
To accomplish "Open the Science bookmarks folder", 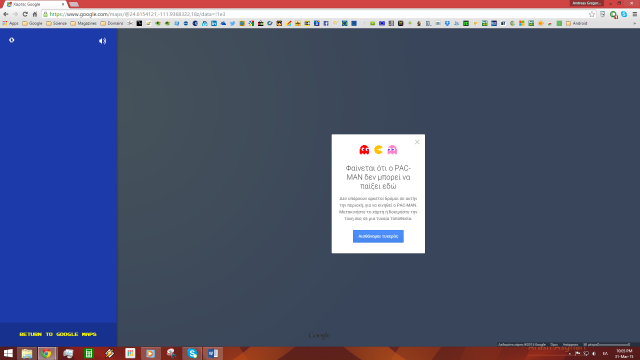I will (56, 23).
